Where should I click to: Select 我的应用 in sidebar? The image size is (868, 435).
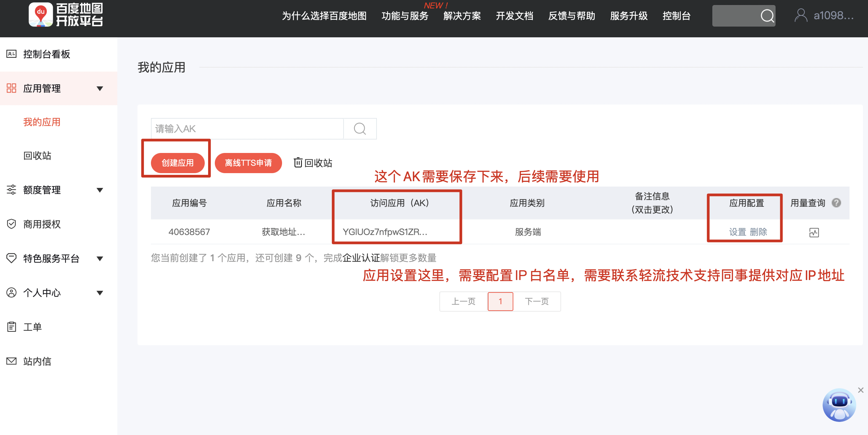(42, 122)
